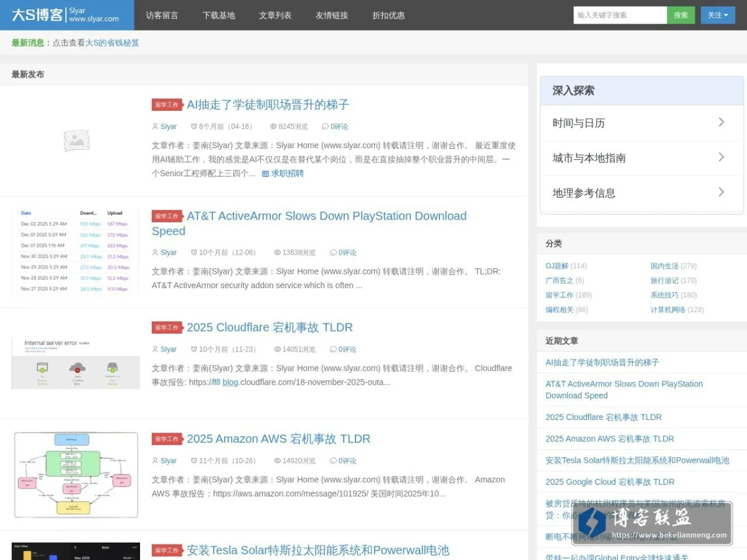Open recent post AI抽走了学徒制 in sidebar
The height and width of the screenshot is (560, 747).
[x=602, y=362]
